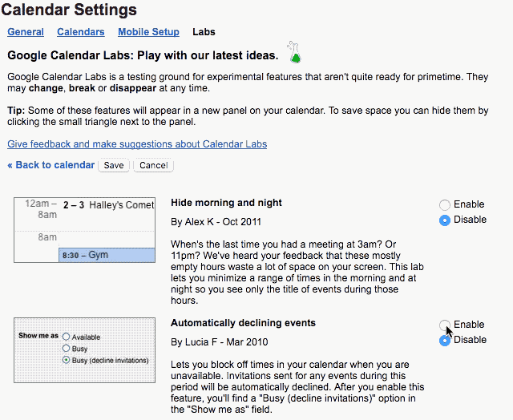Switch to the Calendars tab
This screenshot has height=420, width=513.
80,32
